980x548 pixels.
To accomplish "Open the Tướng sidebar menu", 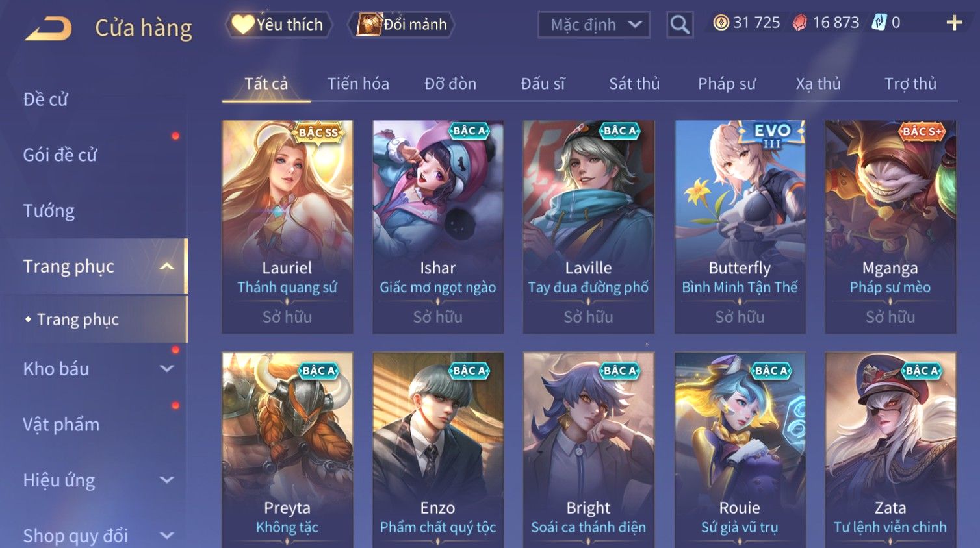I will [x=49, y=211].
